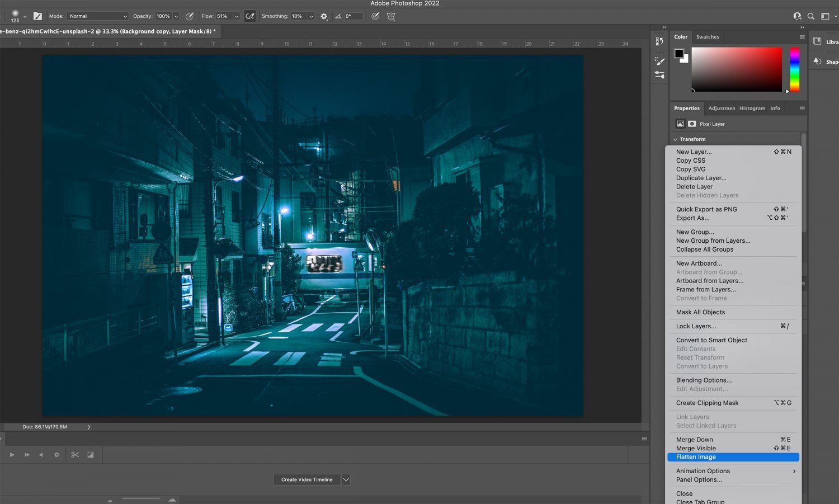Open the History panel icon

659,41
